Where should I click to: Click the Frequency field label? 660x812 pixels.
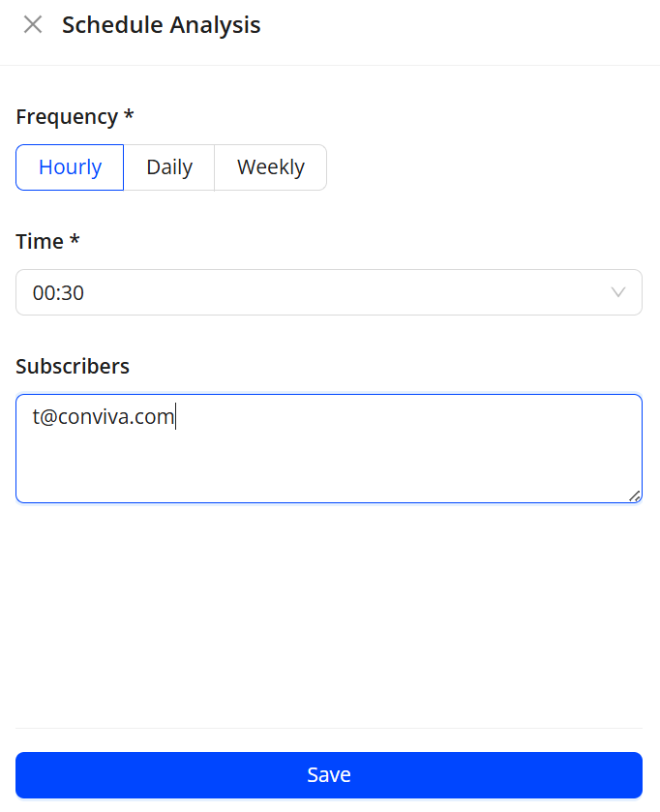click(67, 117)
